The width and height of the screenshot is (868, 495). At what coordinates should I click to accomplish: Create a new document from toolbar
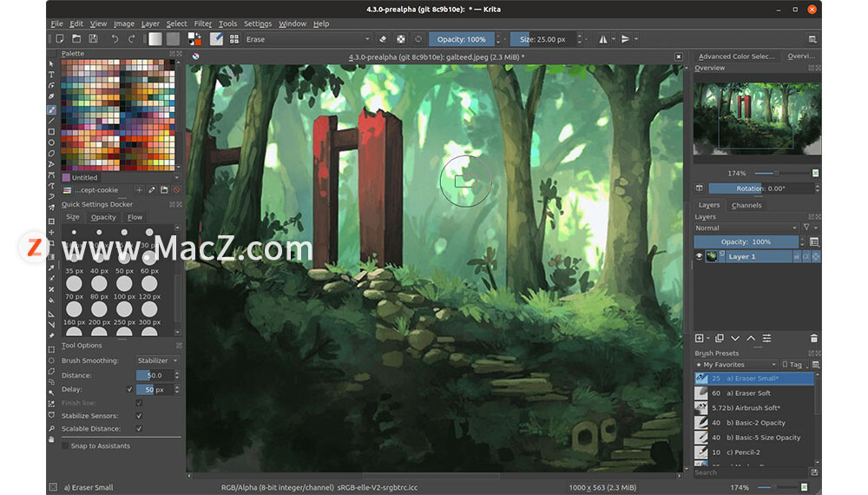[60, 39]
